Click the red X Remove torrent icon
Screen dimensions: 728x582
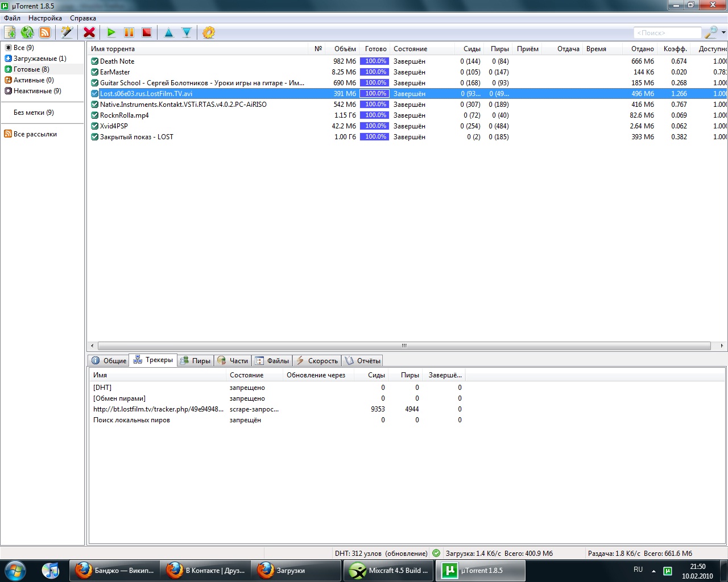click(x=89, y=32)
